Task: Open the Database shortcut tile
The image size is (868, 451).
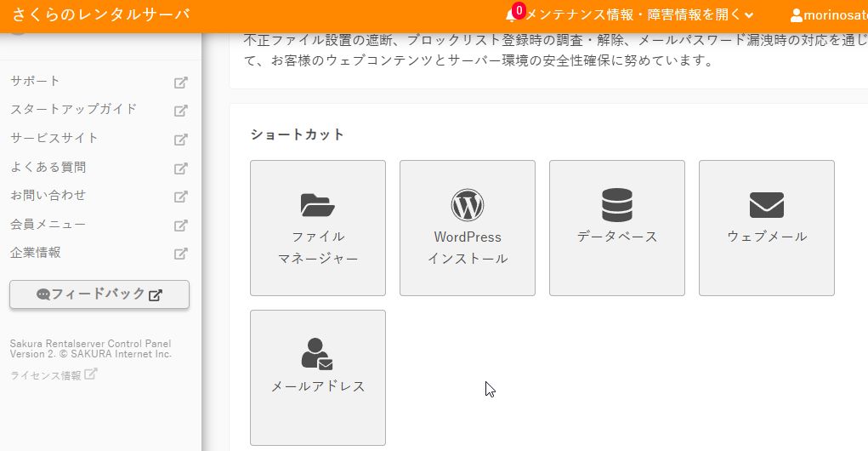Action: [x=616, y=228]
